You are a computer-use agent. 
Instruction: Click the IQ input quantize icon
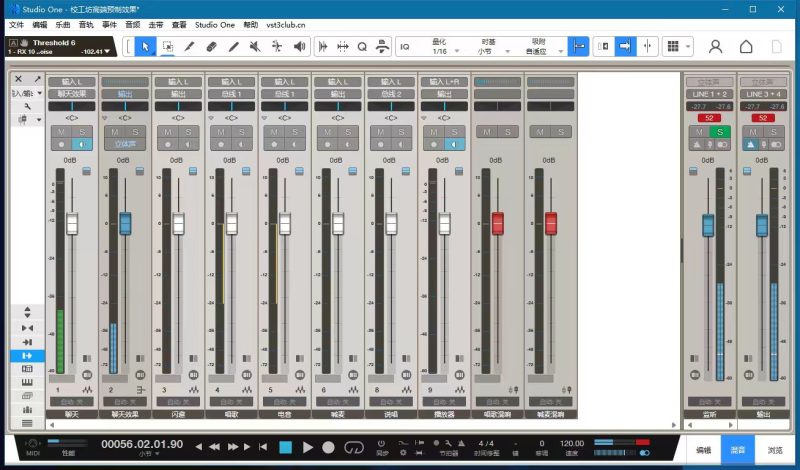click(405, 47)
